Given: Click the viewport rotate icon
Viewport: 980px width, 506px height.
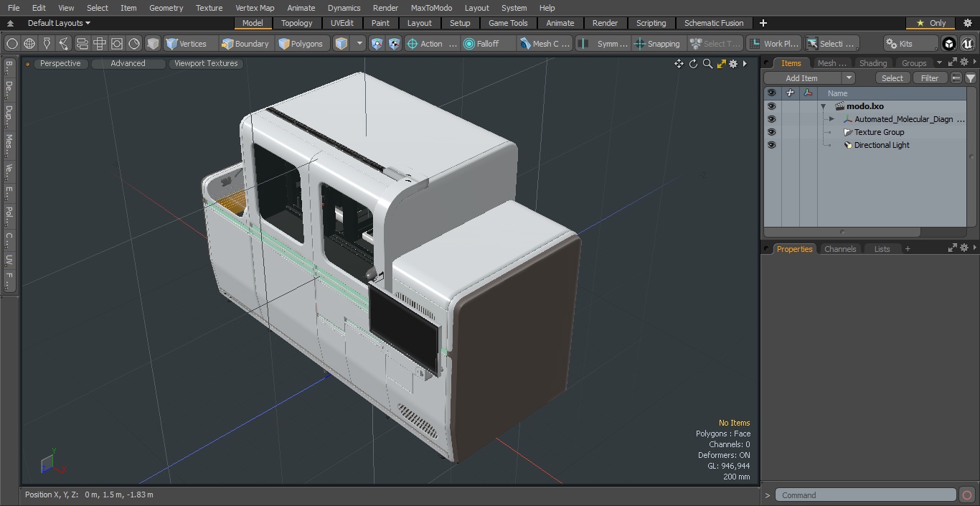Looking at the screenshot, I should 693,64.
